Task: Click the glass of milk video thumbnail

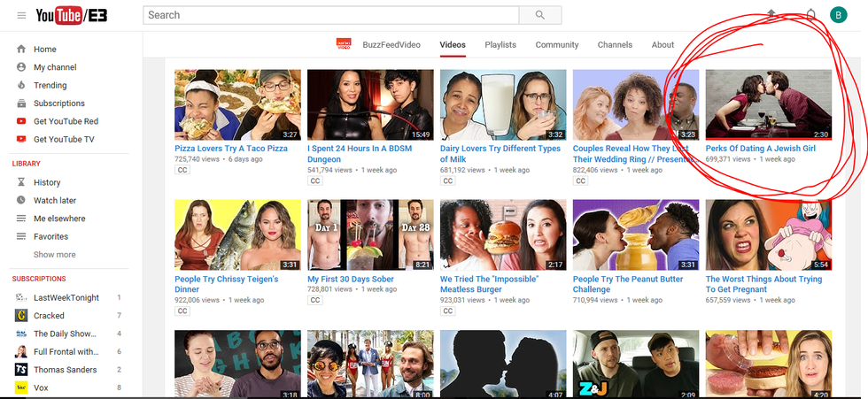Action: [503, 104]
